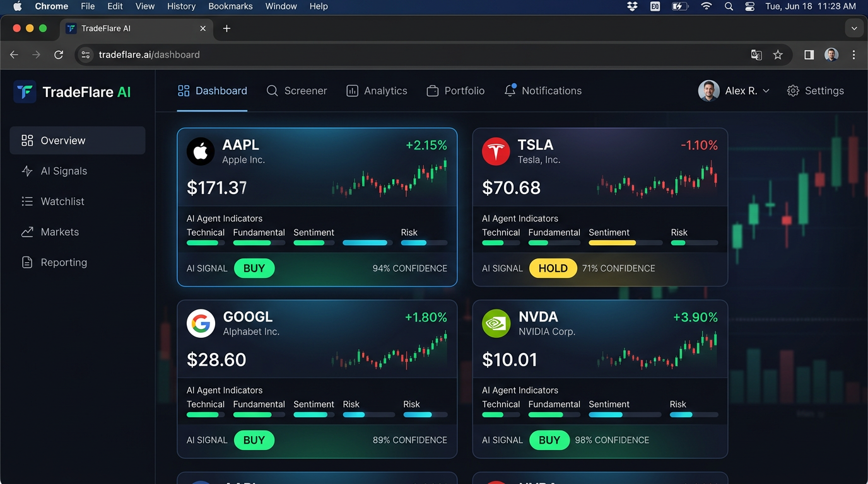Screen dimensions: 868x484
Task: Click the AAPL price $171.37
Action: (x=216, y=188)
